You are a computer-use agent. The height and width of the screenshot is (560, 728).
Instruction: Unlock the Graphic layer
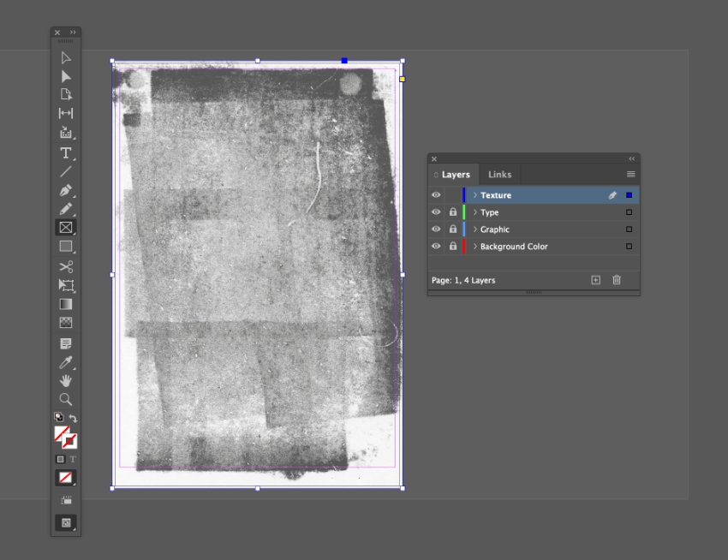tap(453, 229)
